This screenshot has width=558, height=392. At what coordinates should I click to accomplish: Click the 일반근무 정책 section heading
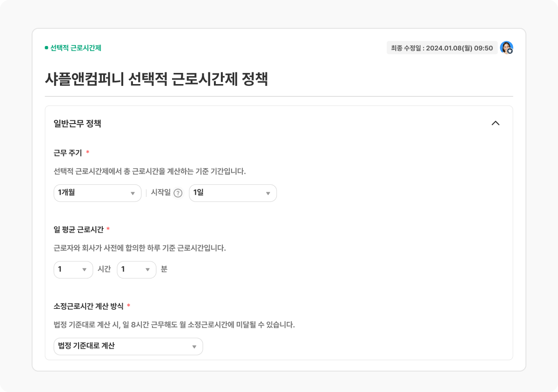tap(78, 124)
